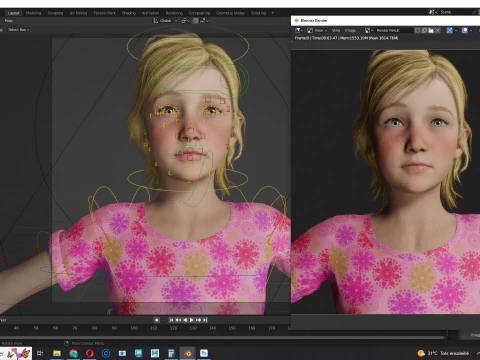The image size is (480, 360).
Task: Open the editor type dropdown in Blender Render window
Action: [x=299, y=30]
